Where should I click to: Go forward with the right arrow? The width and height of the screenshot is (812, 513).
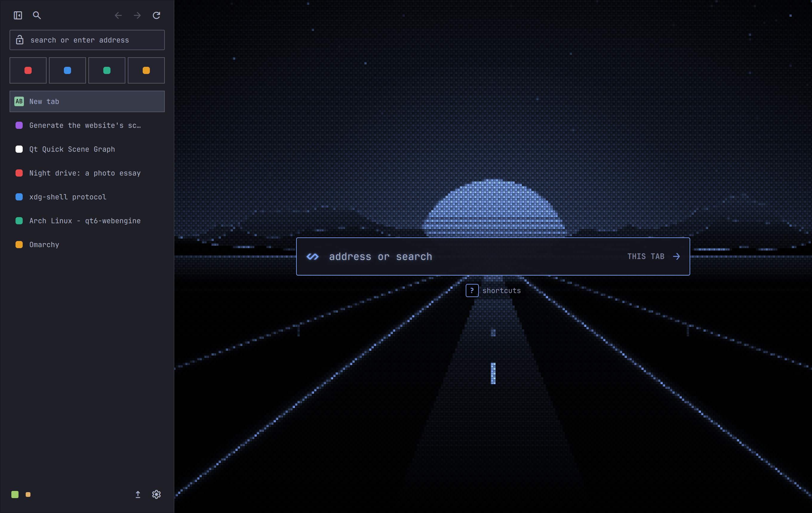[137, 15]
